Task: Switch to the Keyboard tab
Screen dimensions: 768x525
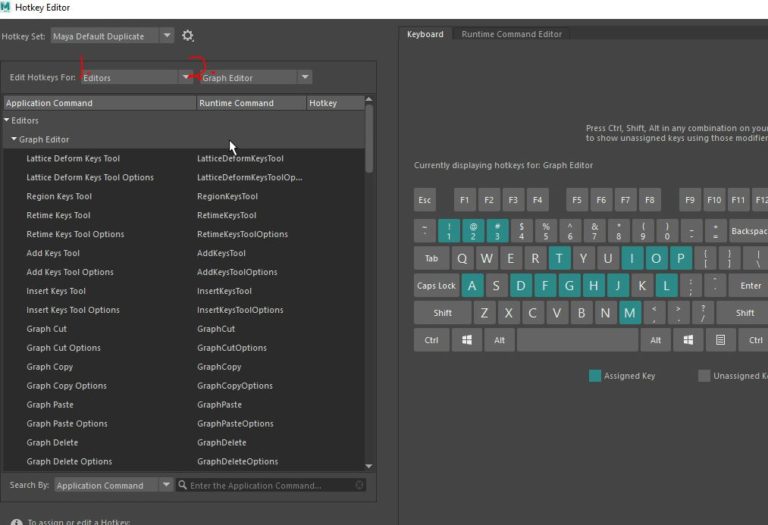Action: (425, 34)
